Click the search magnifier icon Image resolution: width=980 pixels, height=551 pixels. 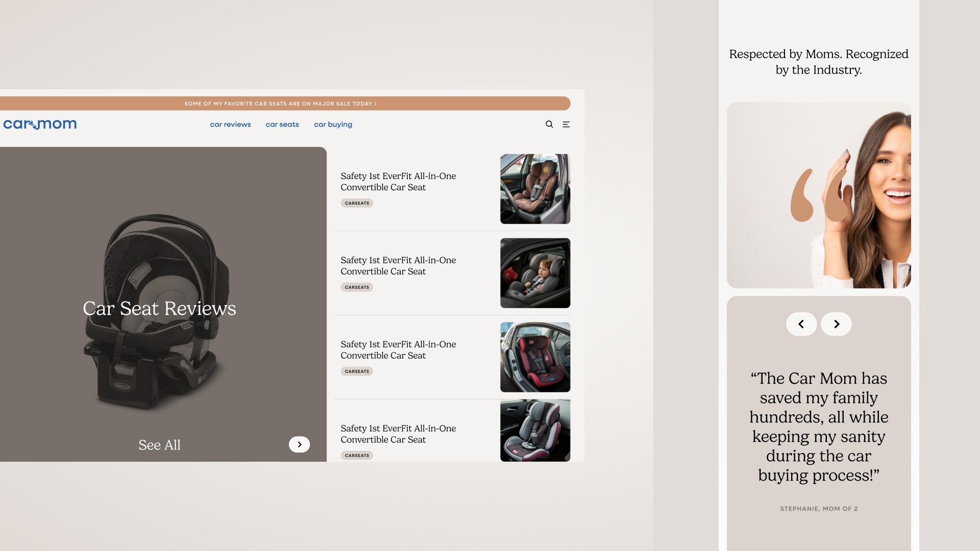(549, 124)
